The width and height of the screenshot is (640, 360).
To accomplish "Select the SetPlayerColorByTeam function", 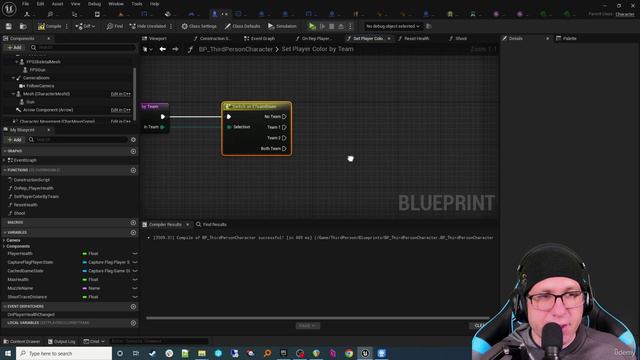I will [36, 196].
